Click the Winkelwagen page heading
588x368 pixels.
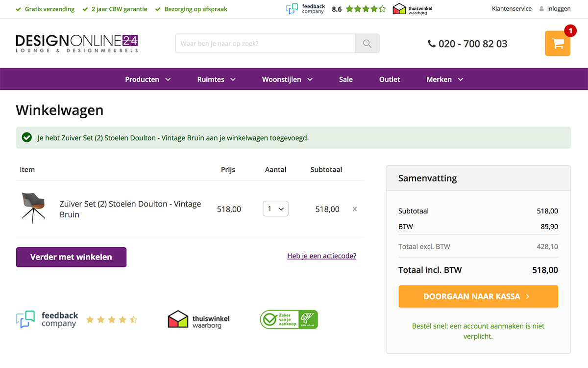[60, 110]
